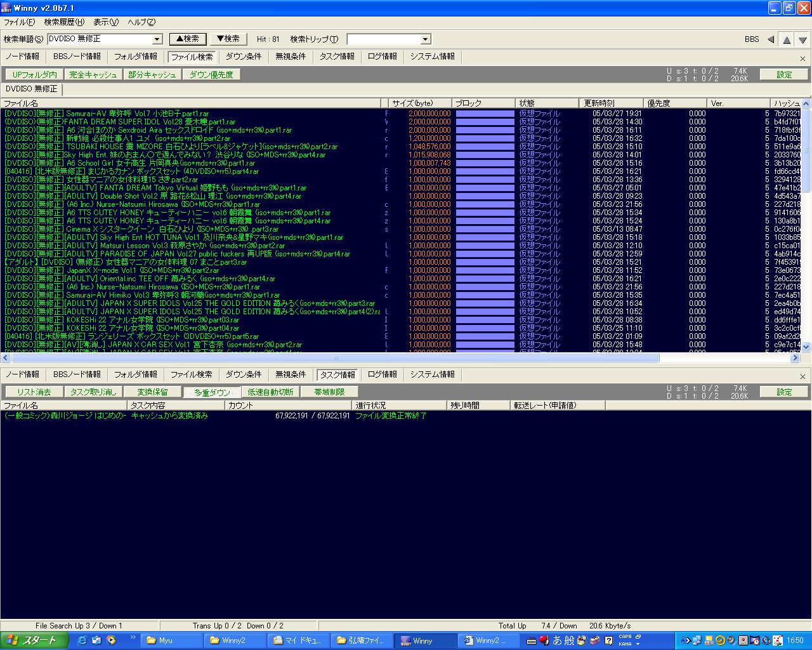Image resolution: width=812 pixels, height=650 pixels.
Task: Close the upper panel with the x icon
Action: 802,59
